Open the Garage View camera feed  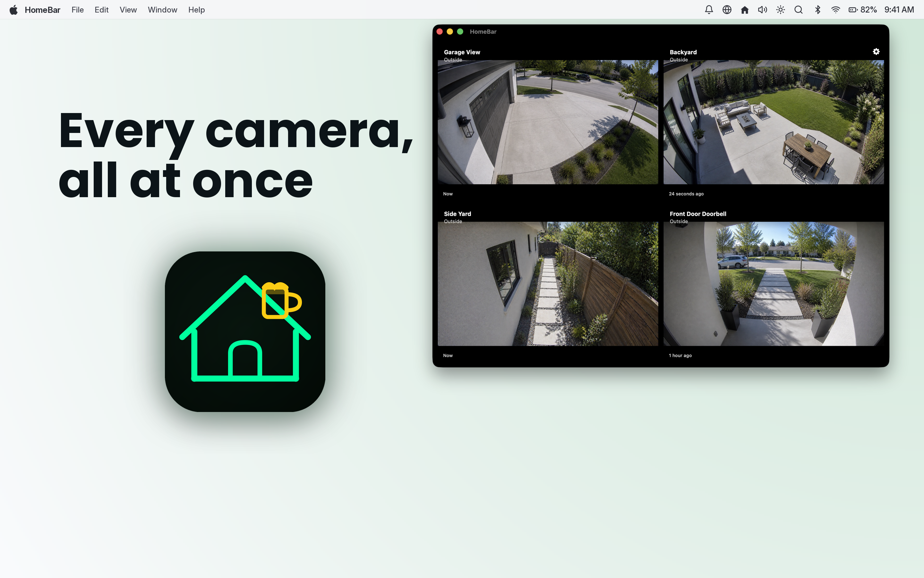pyautogui.click(x=548, y=122)
